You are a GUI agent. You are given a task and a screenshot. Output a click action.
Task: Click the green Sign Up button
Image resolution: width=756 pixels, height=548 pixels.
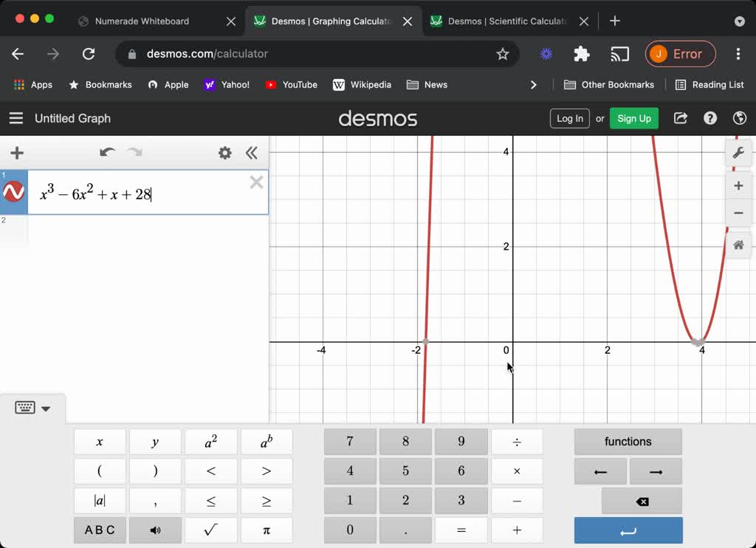[x=633, y=118]
